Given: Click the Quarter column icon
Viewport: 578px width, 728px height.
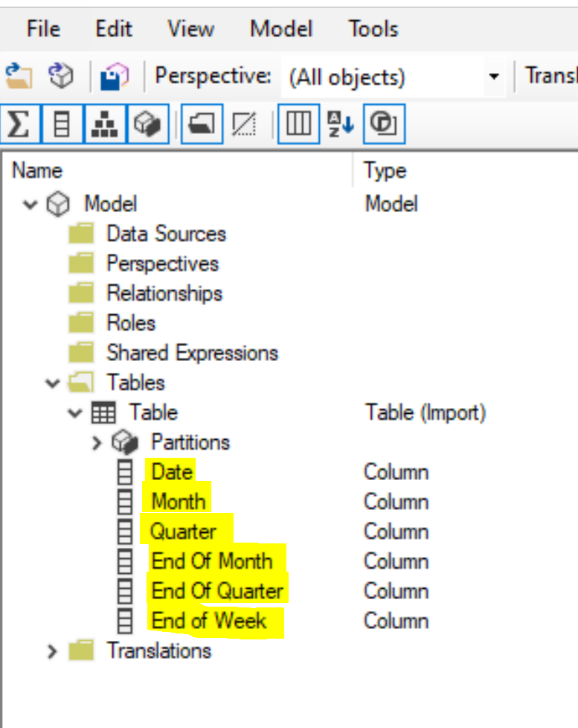Looking at the screenshot, I should click(x=125, y=531).
